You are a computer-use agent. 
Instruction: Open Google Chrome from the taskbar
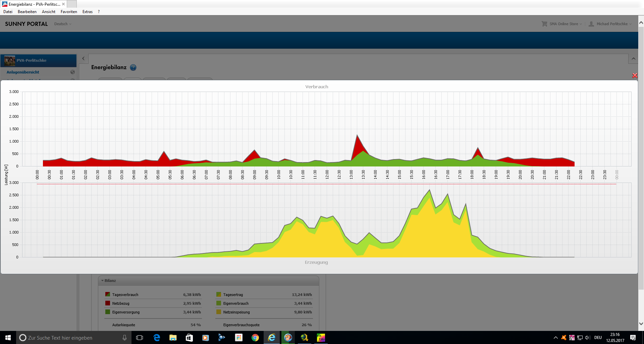click(255, 338)
